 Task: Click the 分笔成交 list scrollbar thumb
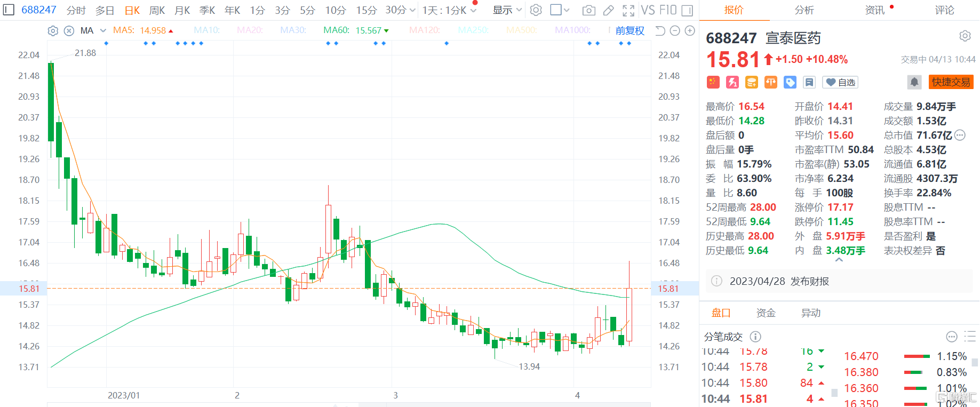point(975,363)
